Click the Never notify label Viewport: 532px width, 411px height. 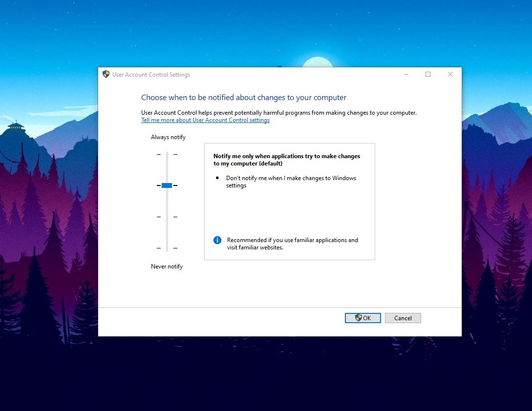167,267
